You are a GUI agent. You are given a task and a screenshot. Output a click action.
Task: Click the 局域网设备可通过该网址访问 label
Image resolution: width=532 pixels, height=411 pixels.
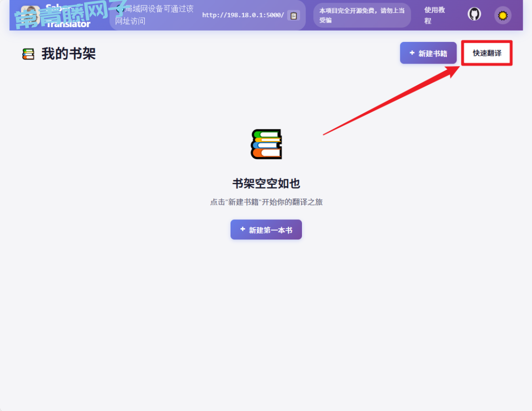pos(154,15)
